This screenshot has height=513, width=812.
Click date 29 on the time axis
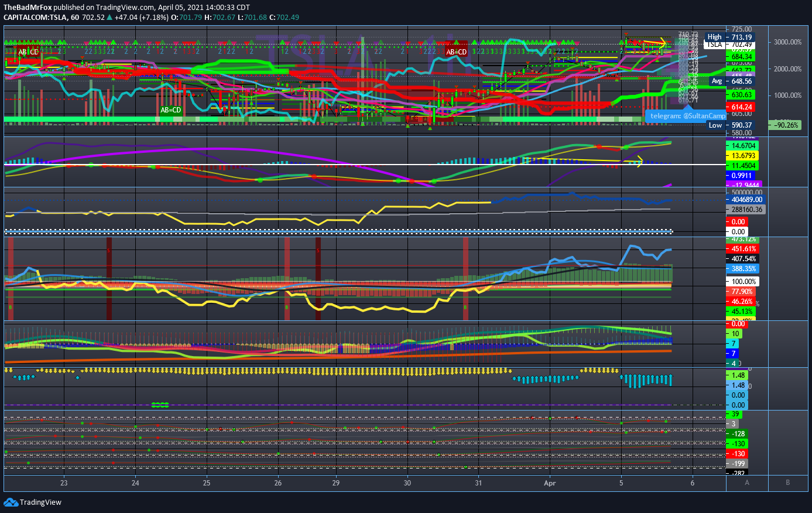(x=336, y=483)
